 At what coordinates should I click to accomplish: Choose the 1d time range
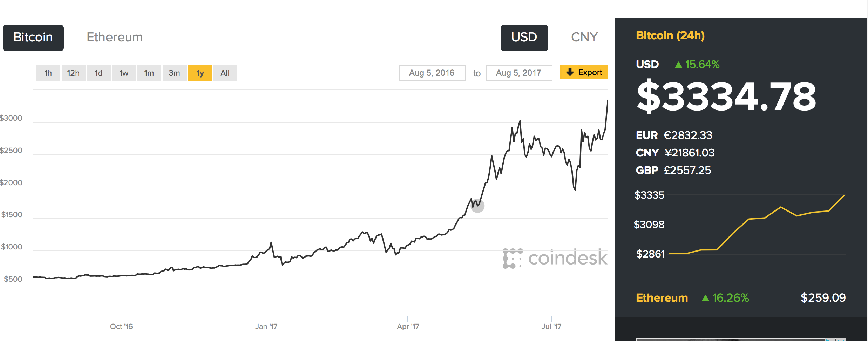99,73
